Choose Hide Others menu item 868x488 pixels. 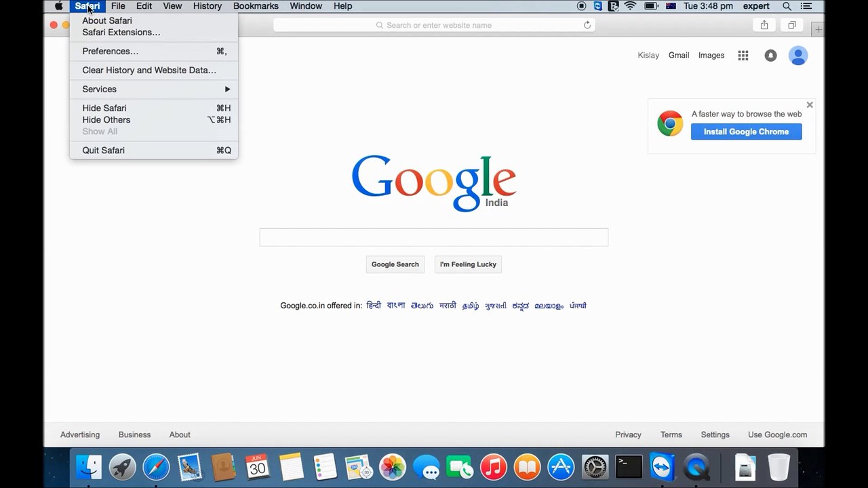point(154,119)
